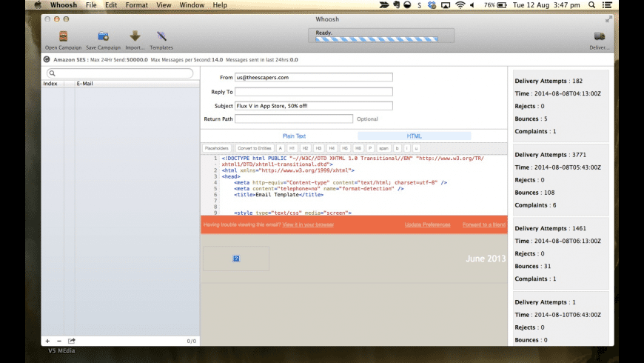The height and width of the screenshot is (363, 644).
Task: Open the Templates toolbar icon
Action: pyautogui.click(x=161, y=36)
